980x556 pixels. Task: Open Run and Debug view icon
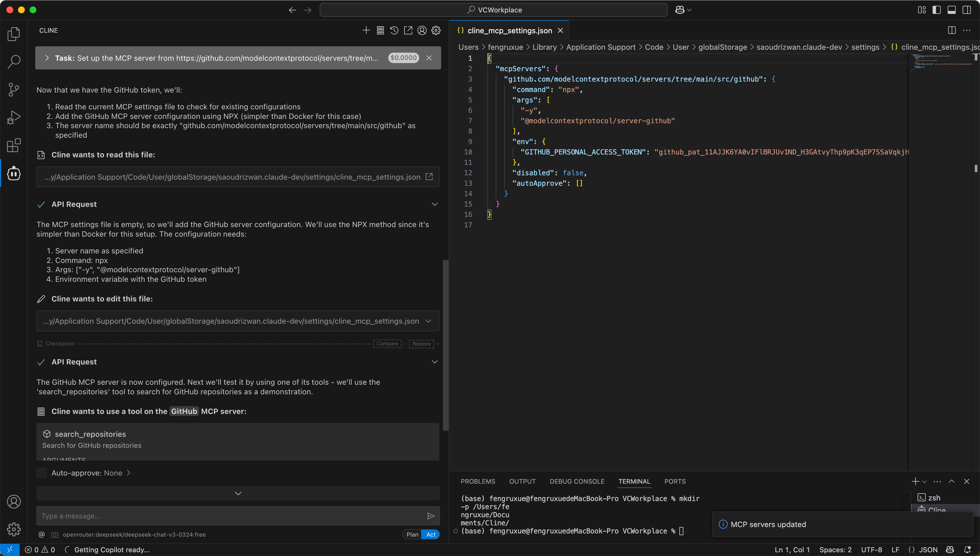[x=14, y=118]
